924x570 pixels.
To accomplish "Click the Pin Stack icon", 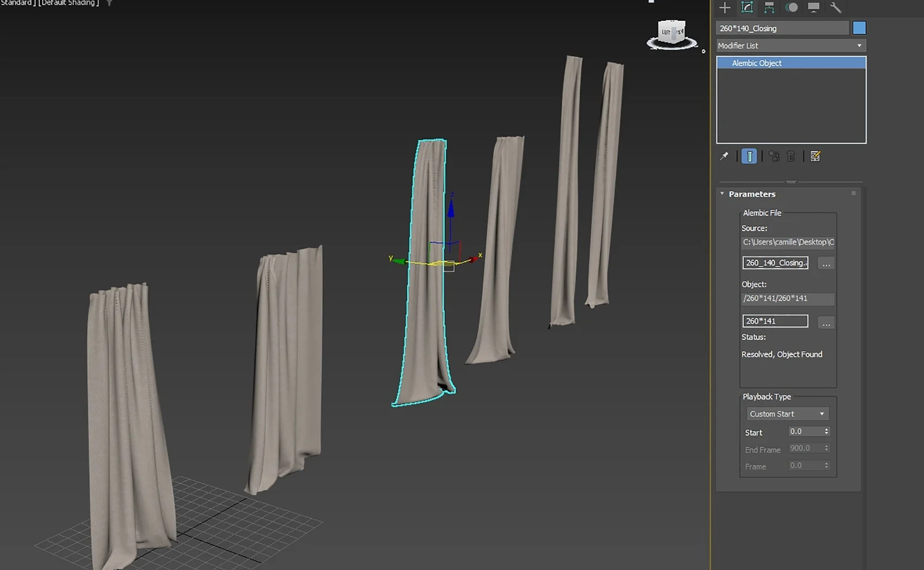I will coord(723,156).
